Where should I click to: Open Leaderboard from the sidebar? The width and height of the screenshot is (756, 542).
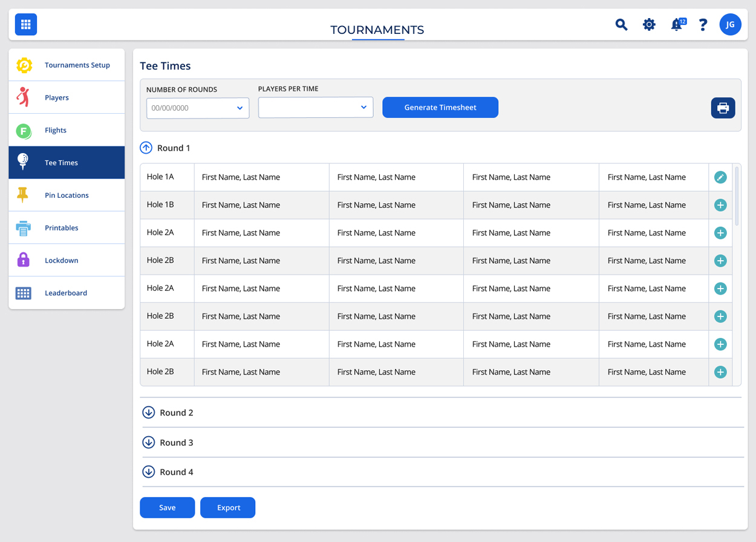tap(67, 293)
